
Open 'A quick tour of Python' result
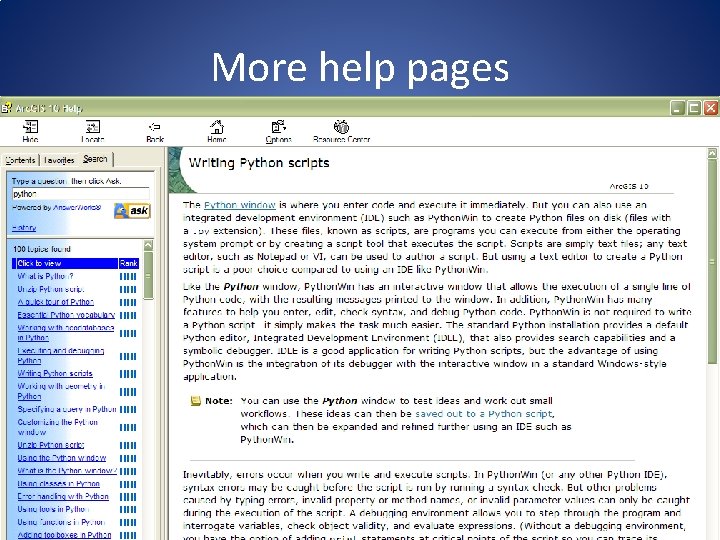tap(56, 302)
